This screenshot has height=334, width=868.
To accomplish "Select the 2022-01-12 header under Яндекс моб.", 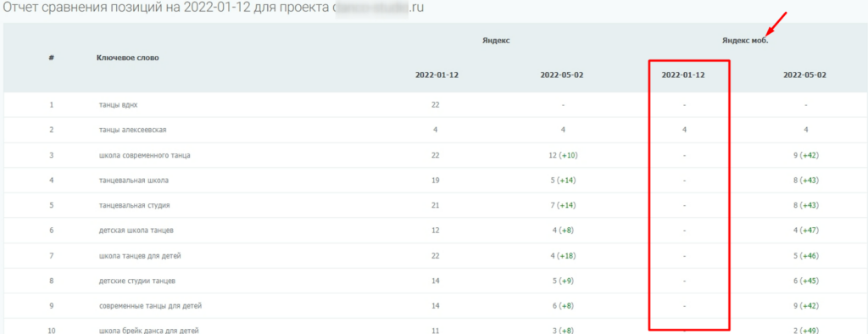I will click(x=683, y=75).
